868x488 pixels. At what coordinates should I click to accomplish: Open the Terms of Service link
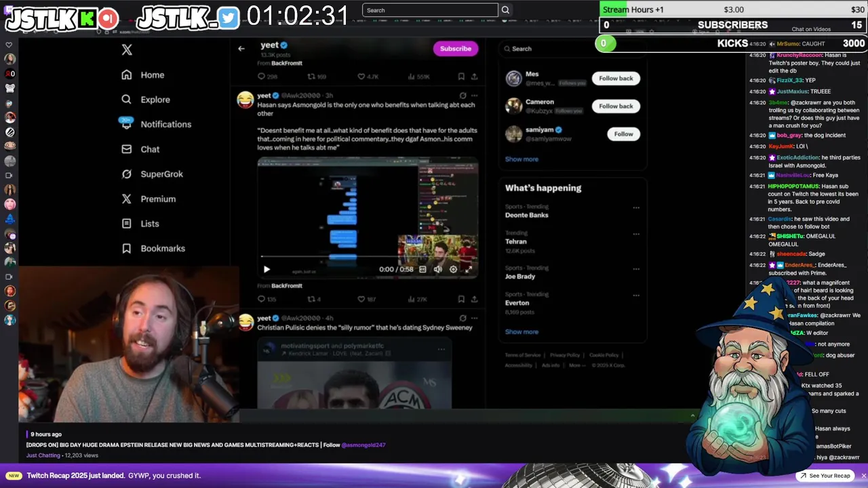point(523,355)
